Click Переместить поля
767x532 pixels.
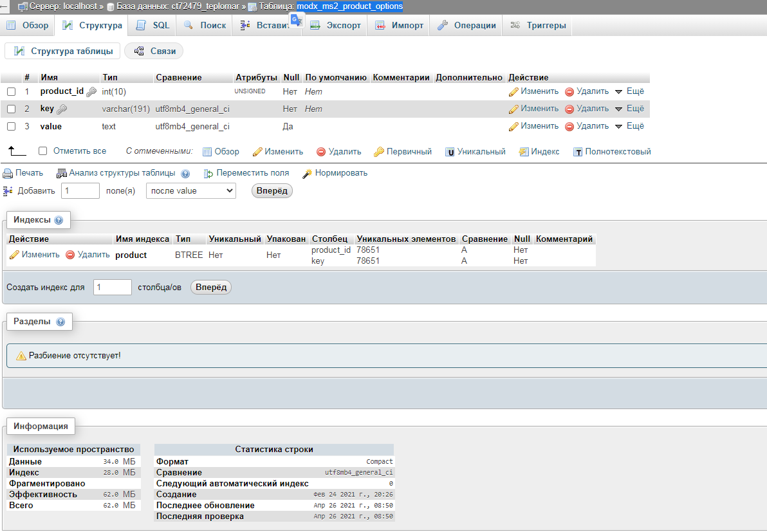(x=246, y=173)
